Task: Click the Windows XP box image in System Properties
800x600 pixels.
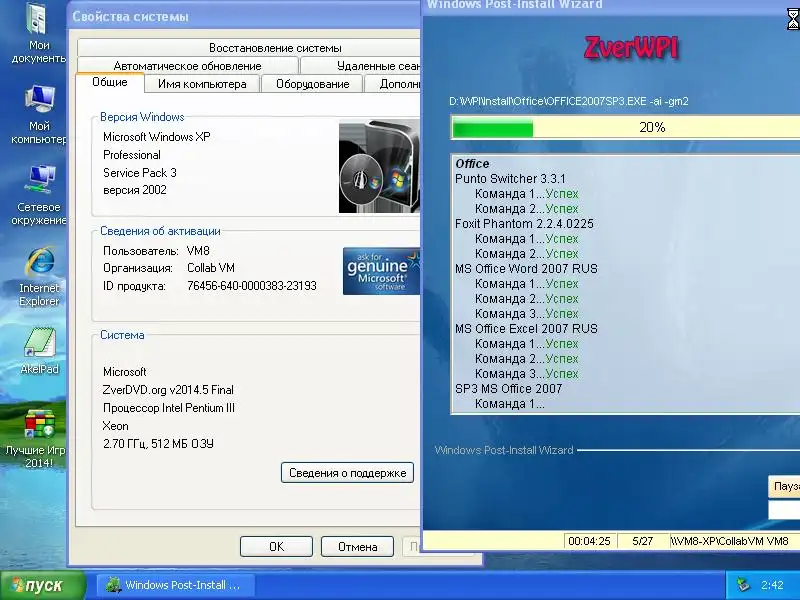Action: 379,166
